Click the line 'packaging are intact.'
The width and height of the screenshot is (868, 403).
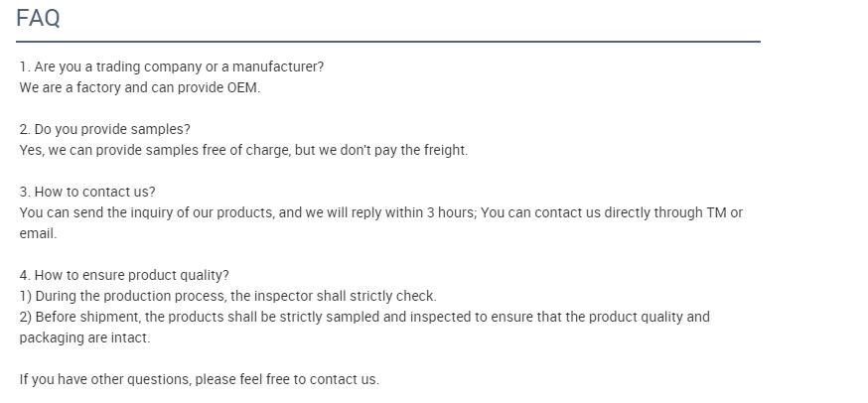[x=84, y=337]
